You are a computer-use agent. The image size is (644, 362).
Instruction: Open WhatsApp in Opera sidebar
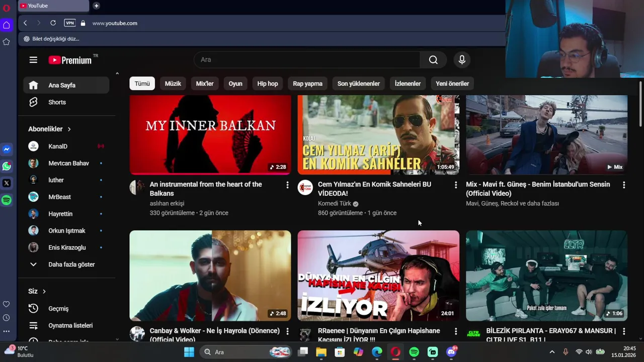tap(7, 166)
